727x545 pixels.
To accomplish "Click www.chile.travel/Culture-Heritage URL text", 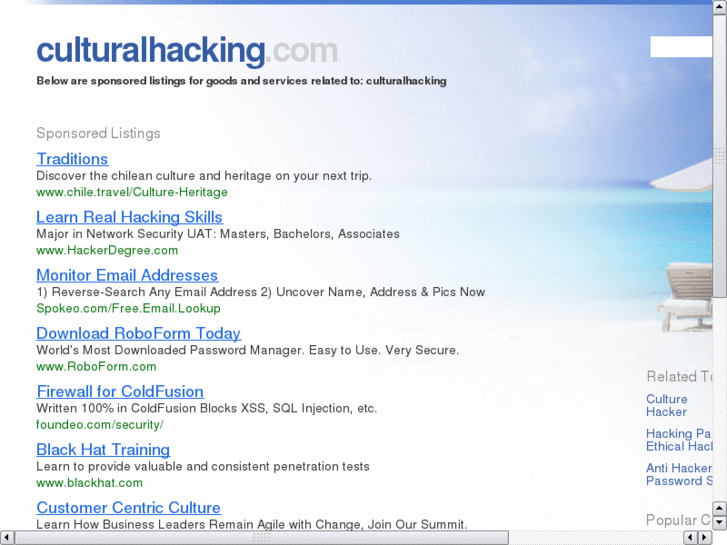I will coord(132,192).
